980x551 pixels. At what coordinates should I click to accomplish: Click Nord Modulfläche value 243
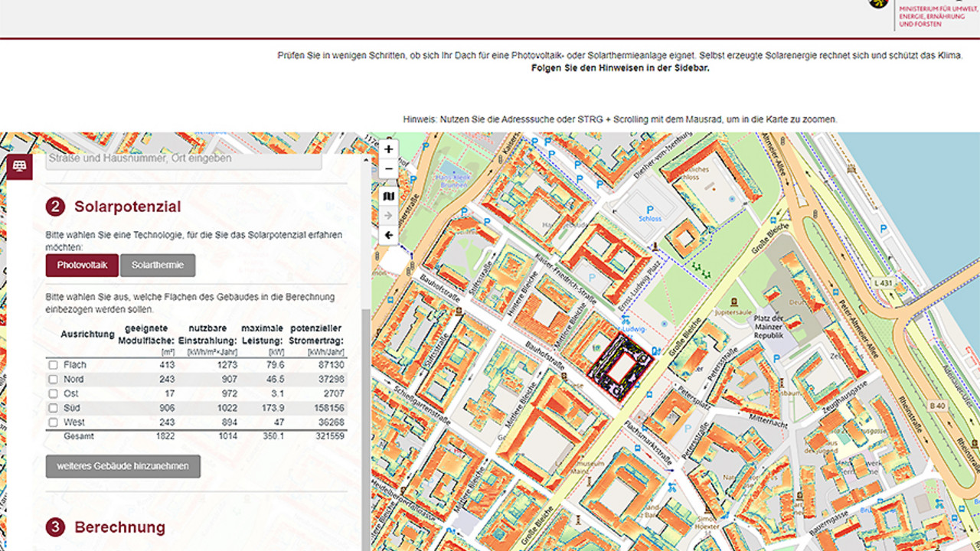pos(167,380)
